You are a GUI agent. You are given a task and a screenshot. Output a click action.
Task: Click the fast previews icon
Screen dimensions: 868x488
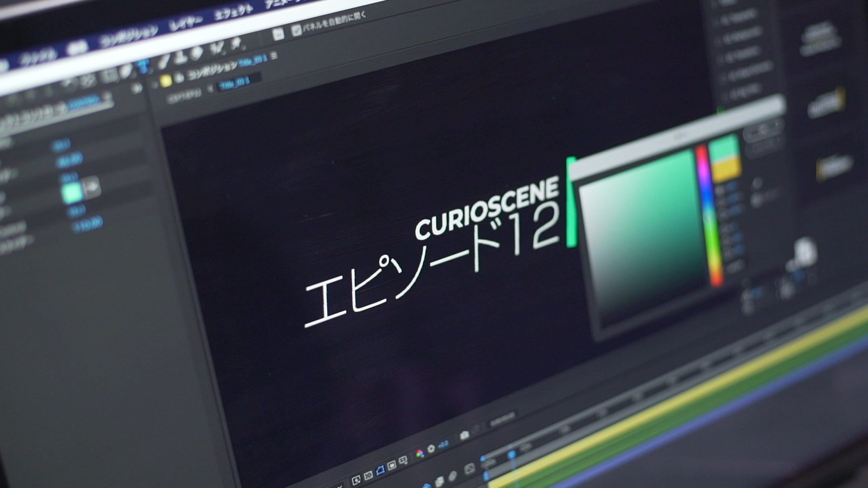click(x=356, y=480)
